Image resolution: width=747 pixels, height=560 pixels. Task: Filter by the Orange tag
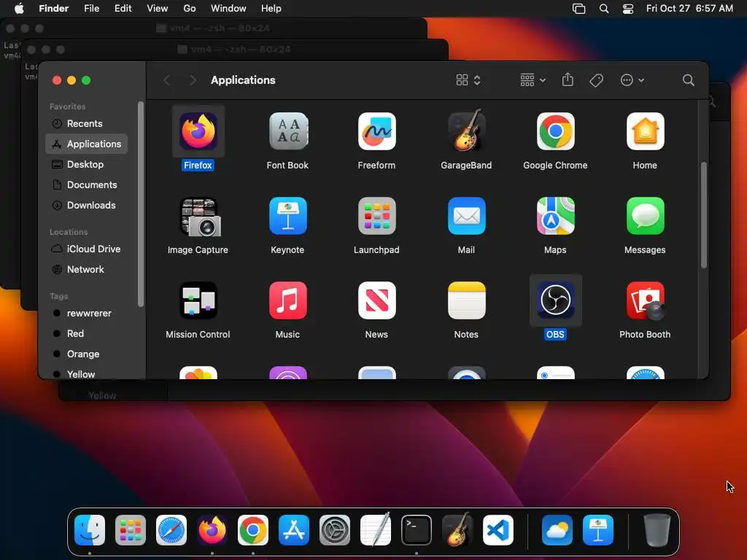tap(87, 354)
